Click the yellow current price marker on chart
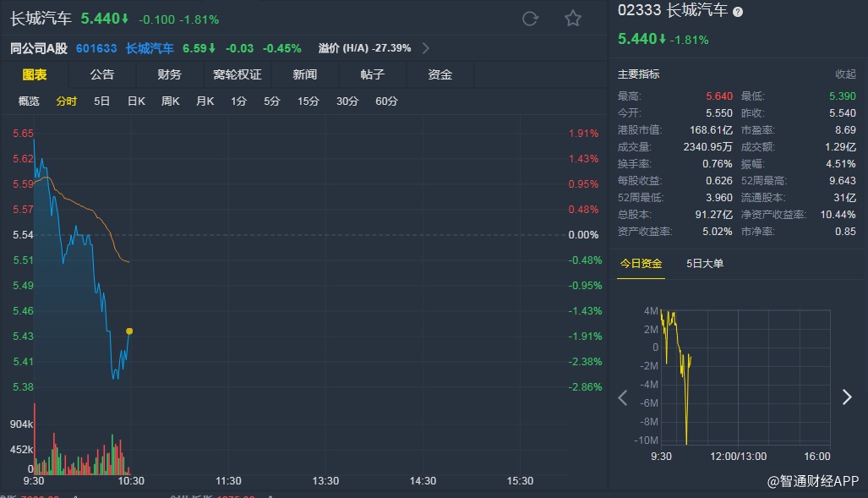The width and height of the screenshot is (868, 498). point(129,331)
